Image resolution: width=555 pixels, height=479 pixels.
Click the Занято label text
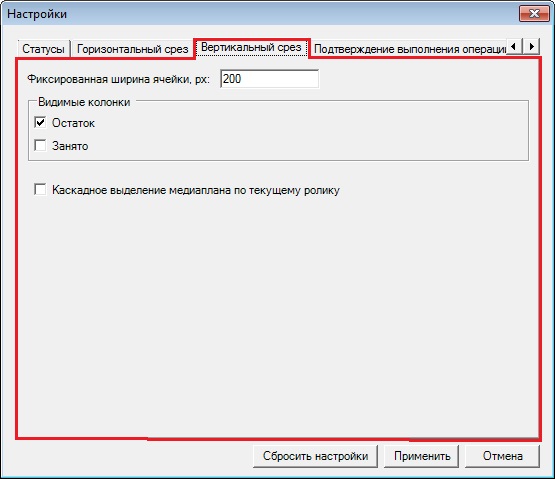(x=70, y=146)
